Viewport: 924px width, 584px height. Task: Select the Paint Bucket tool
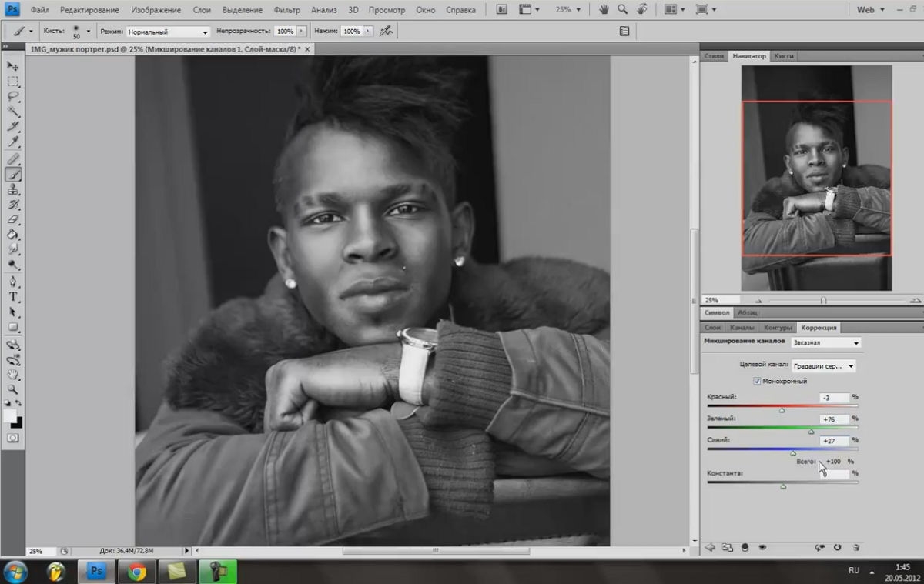click(13, 235)
